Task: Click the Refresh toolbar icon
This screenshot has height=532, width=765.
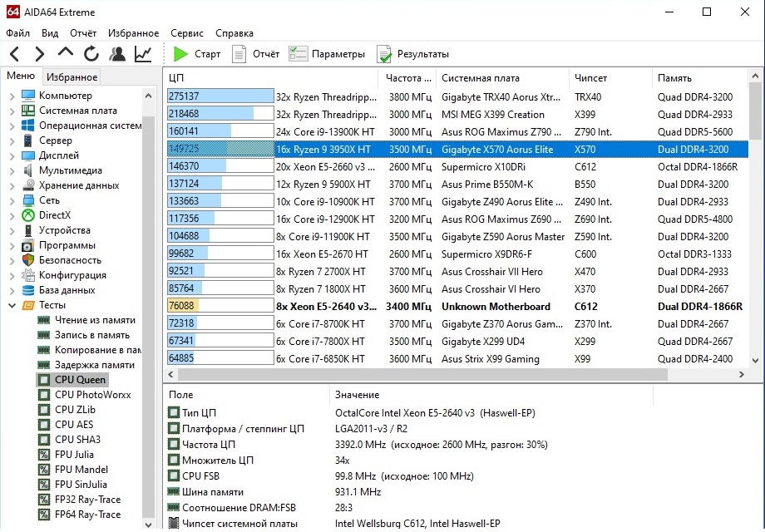Action: (x=91, y=54)
